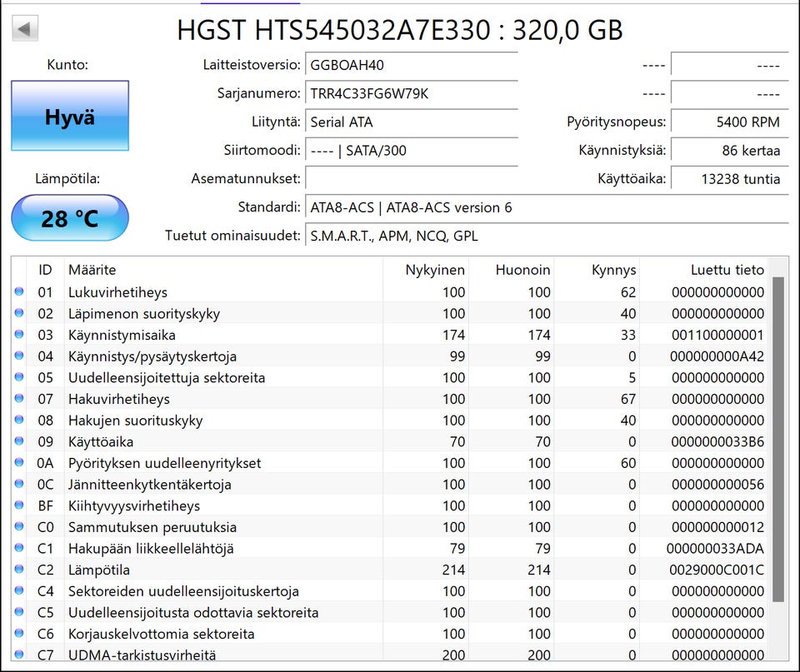The image size is (800, 672).
Task: Click the Huonoin column header
Action: tap(512, 270)
